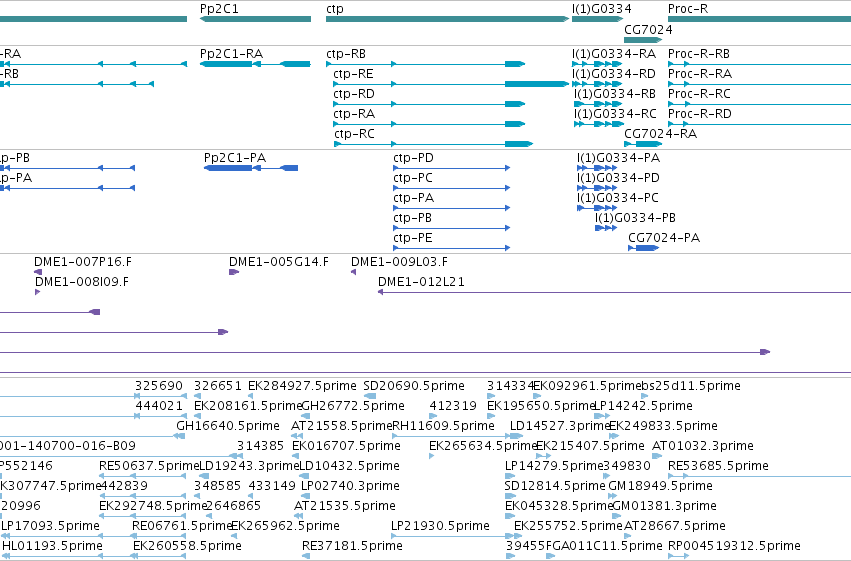Select EST bs25d11.5prime
851x561 pixels.
coord(691,386)
